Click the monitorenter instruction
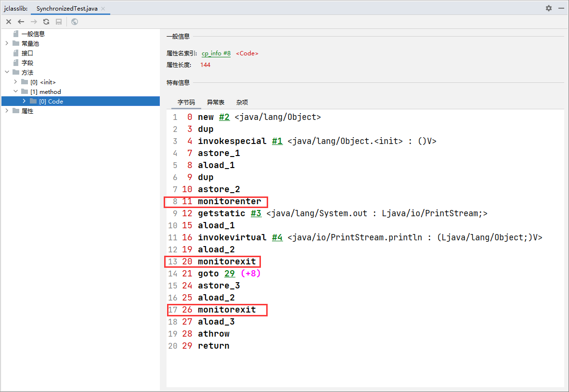The width and height of the screenshot is (569, 392). pos(229,201)
